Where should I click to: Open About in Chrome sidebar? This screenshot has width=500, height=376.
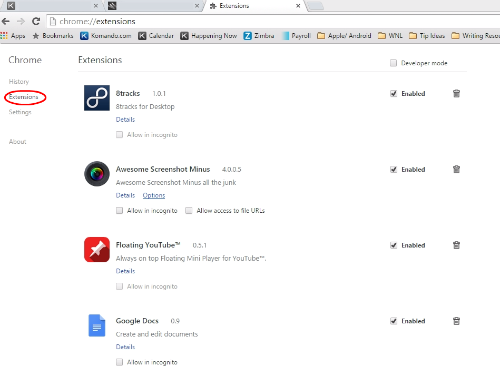pos(17,142)
